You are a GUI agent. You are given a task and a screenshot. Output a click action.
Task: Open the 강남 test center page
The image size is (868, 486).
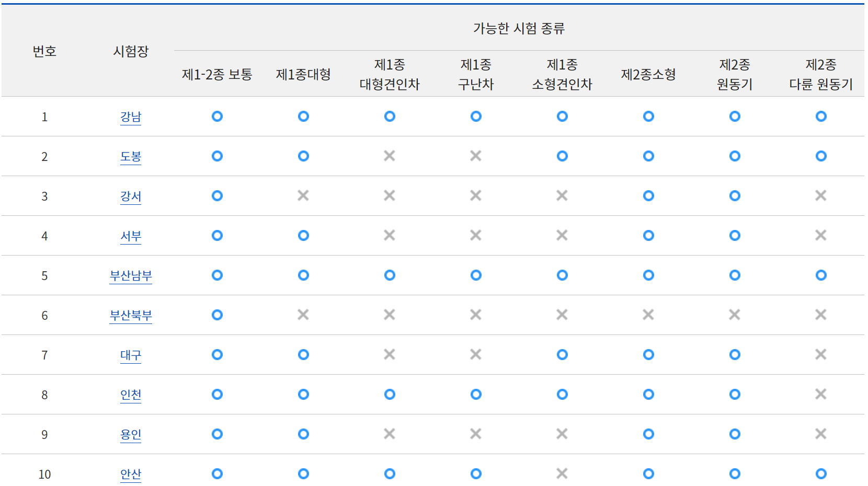pyautogui.click(x=130, y=117)
